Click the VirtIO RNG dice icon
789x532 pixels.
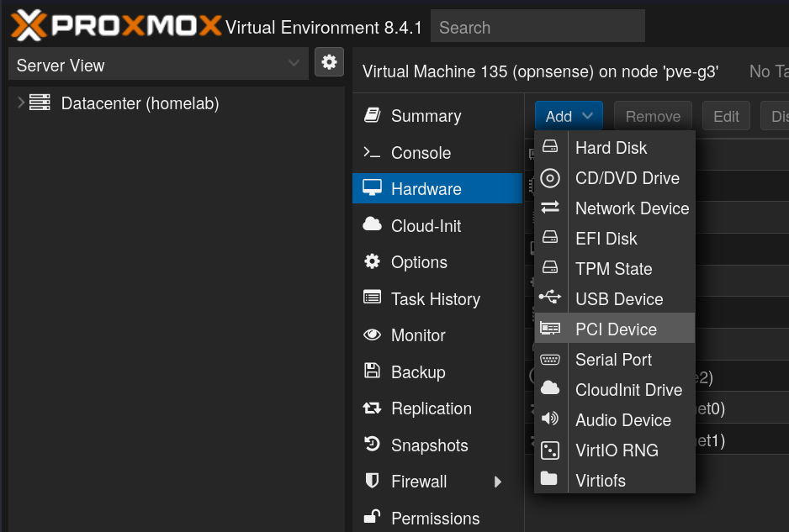pos(550,450)
